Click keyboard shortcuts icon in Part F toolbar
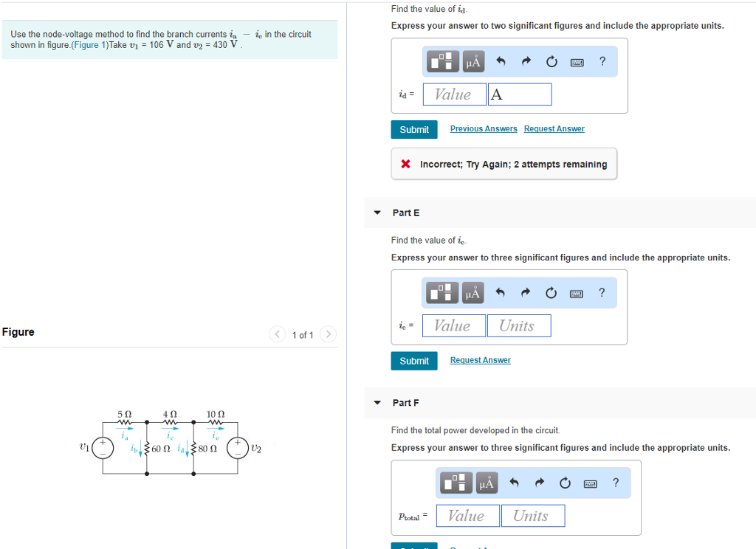Image resolution: width=756 pixels, height=549 pixels. click(590, 483)
